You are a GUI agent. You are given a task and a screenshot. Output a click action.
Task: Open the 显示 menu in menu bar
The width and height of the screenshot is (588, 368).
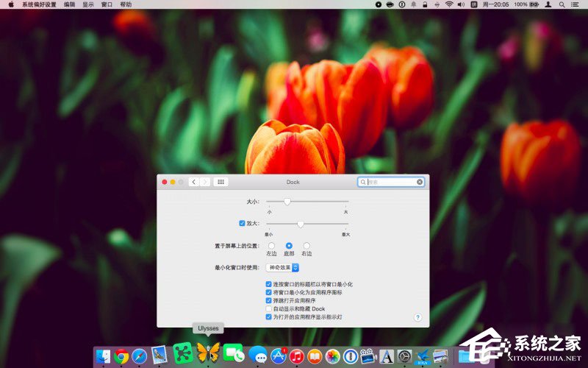(x=88, y=4)
